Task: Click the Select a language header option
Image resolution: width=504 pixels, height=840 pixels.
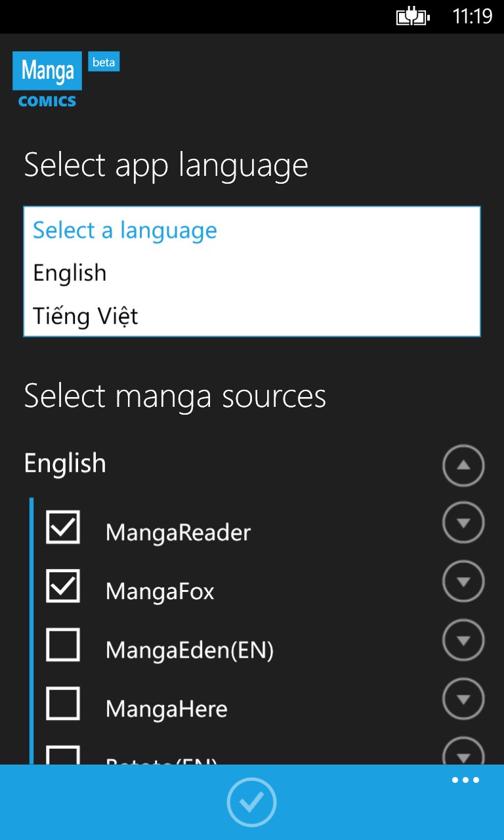Action: pyautogui.click(x=125, y=230)
